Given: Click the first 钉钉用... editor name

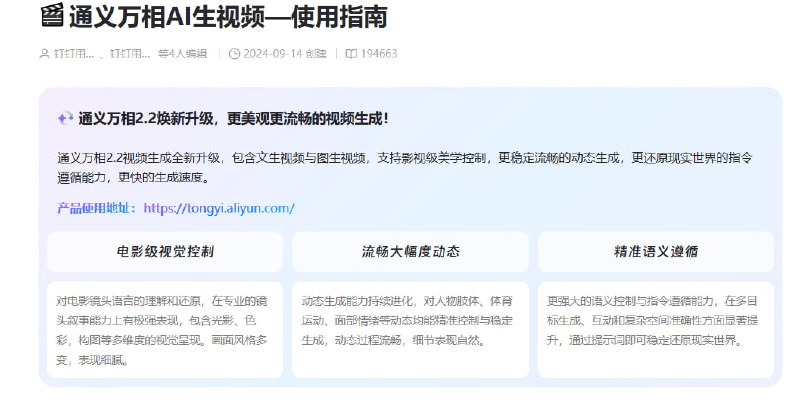Looking at the screenshot, I should (74, 54).
